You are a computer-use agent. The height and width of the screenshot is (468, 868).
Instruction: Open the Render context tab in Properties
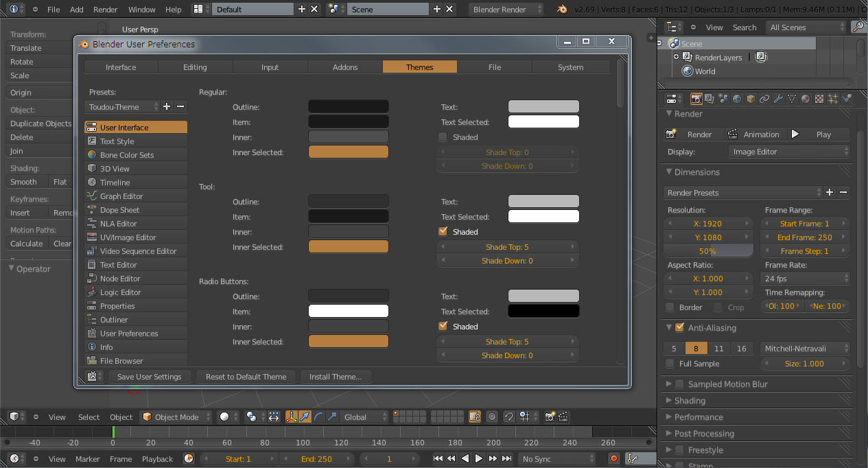click(x=696, y=99)
